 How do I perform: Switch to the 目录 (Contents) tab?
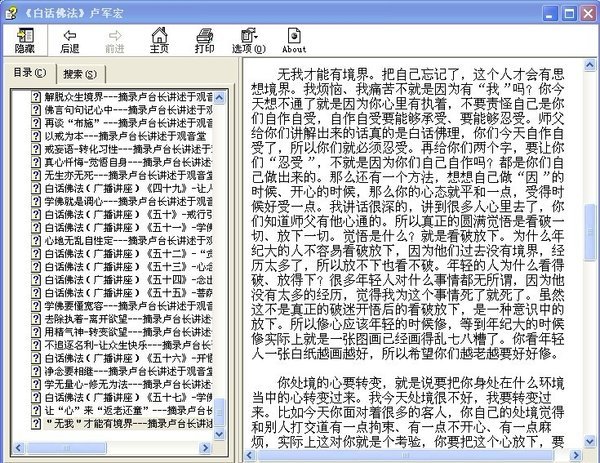(29, 73)
